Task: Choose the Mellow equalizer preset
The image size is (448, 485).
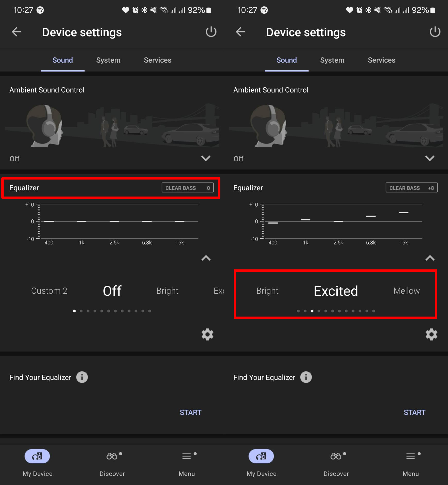Action: (x=406, y=291)
